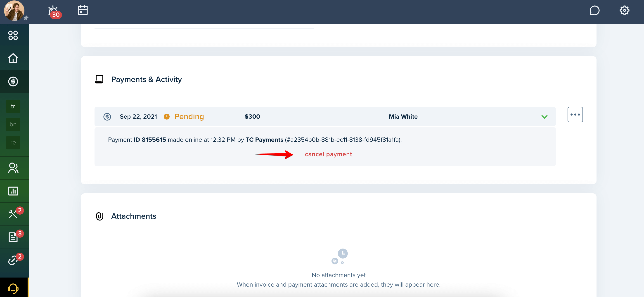
Task: Select the 'bn' sidebar sub-item
Action: [x=13, y=124]
